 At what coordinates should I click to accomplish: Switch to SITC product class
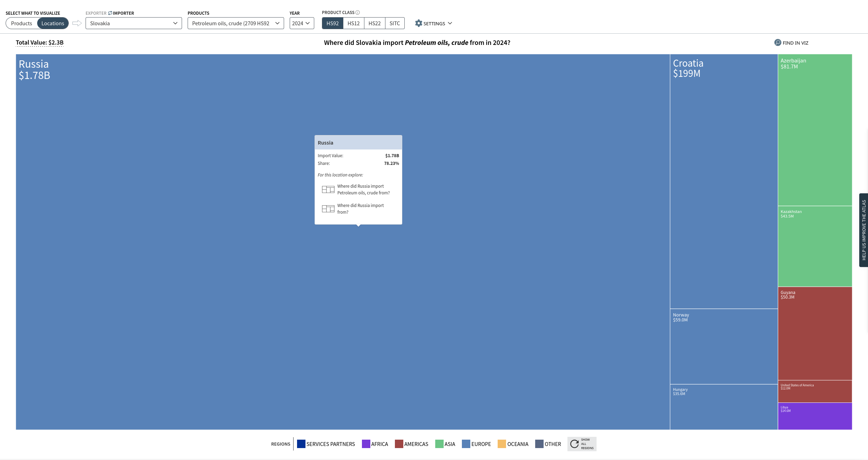tap(395, 23)
